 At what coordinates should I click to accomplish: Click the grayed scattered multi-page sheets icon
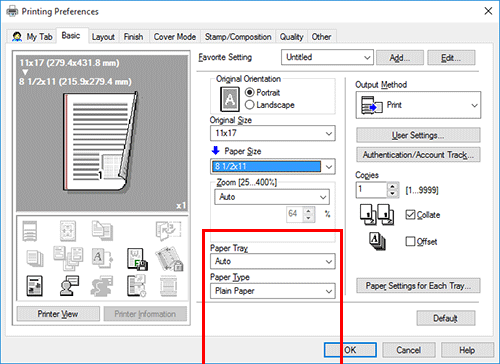tap(68, 258)
